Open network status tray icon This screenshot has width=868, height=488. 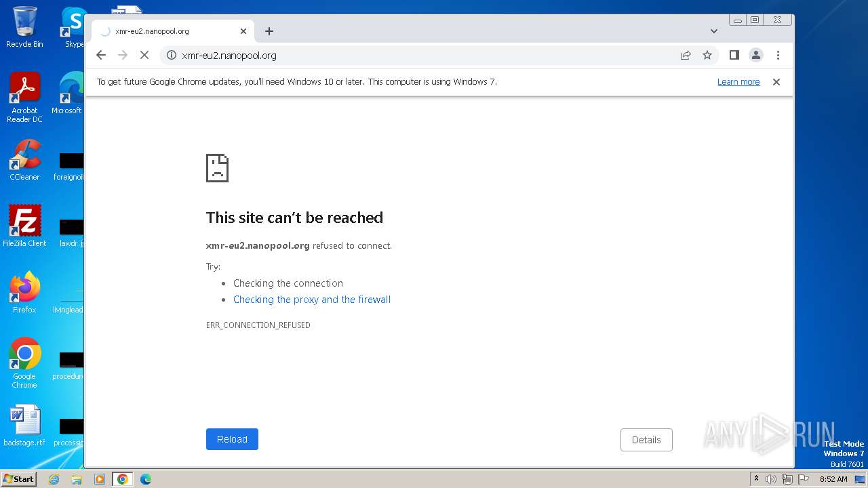787,479
